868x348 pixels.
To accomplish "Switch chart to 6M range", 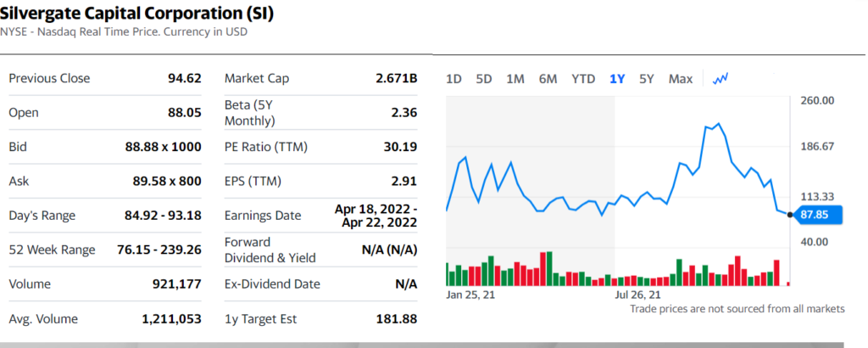I will click(x=548, y=79).
